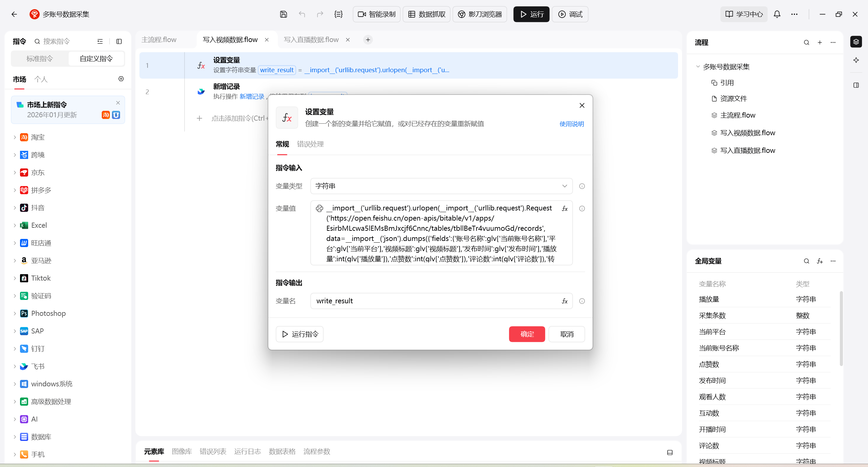
Task: Open the 写入直播数据.flow tab
Action: tap(311, 40)
